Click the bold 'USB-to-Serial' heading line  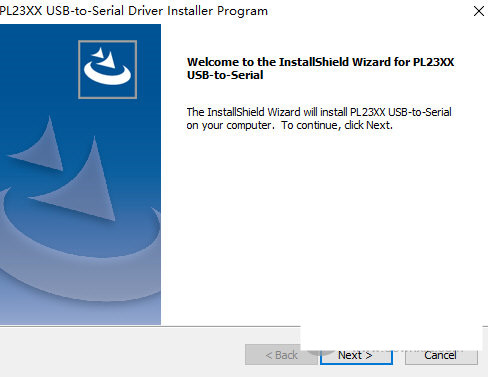click(x=225, y=75)
